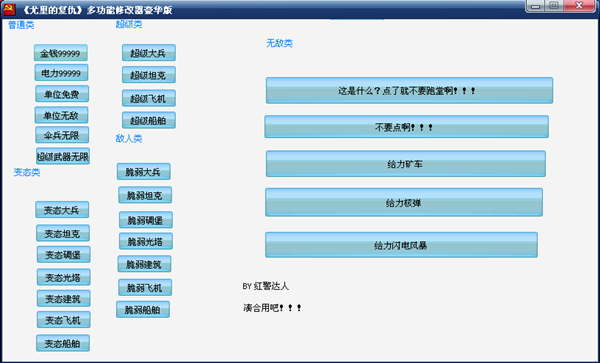
Task: Click the red flag icon in title bar
Action: click(9, 9)
